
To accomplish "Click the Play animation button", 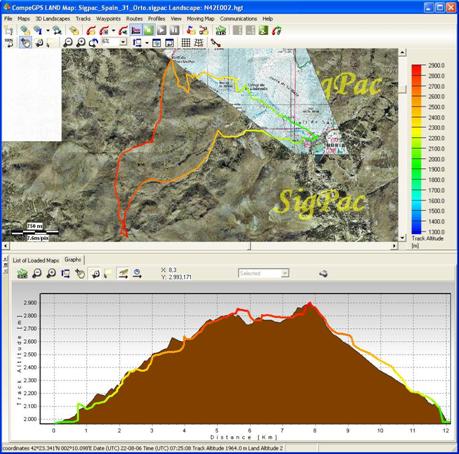I will [x=162, y=30].
